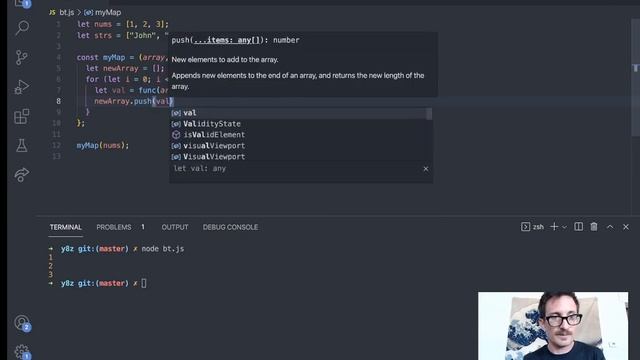The height and width of the screenshot is (360, 640).
Task: Click the webcam video overlay
Action: (x=553, y=326)
